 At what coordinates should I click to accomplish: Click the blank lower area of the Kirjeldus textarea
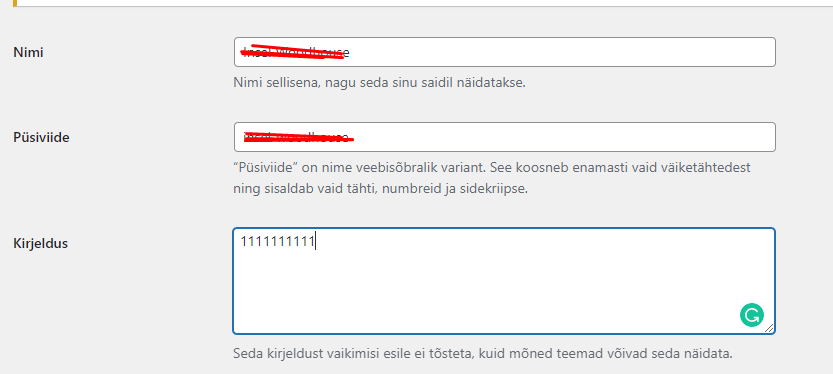click(478, 298)
